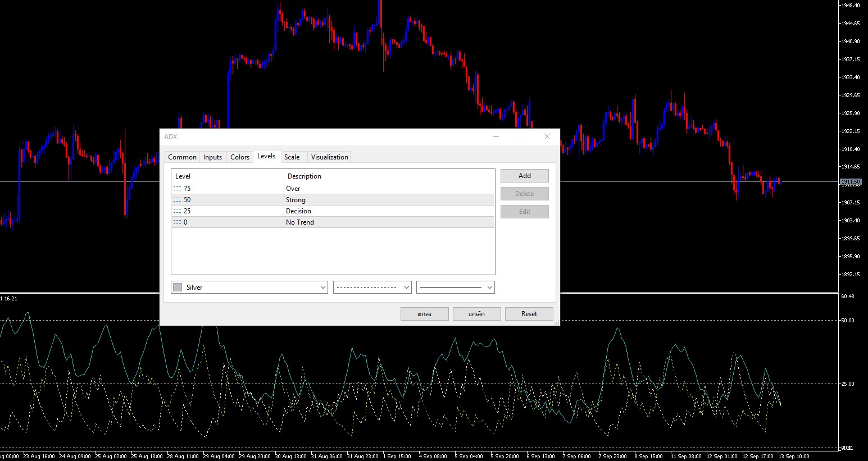868x461 pixels.
Task: Switch to the Scale tab
Action: [292, 157]
